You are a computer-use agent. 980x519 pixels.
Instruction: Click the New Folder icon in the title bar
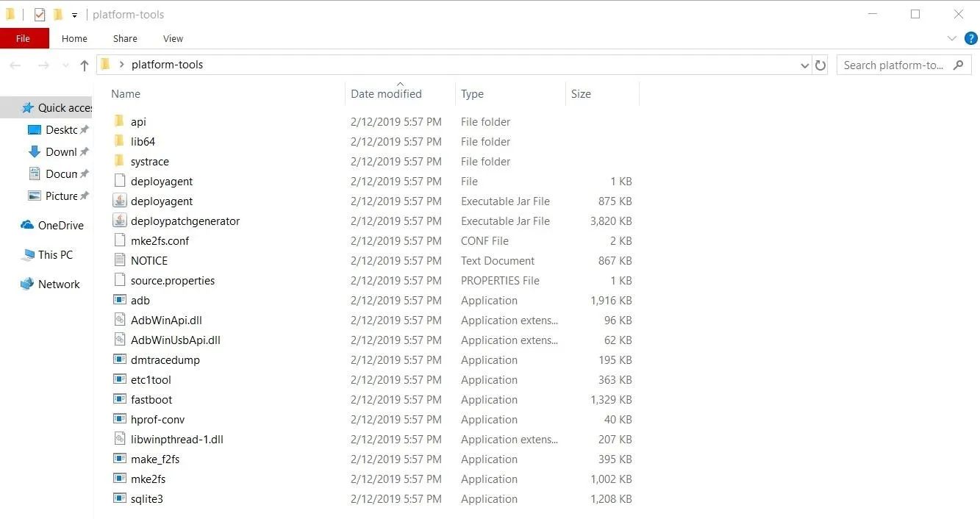tap(58, 15)
